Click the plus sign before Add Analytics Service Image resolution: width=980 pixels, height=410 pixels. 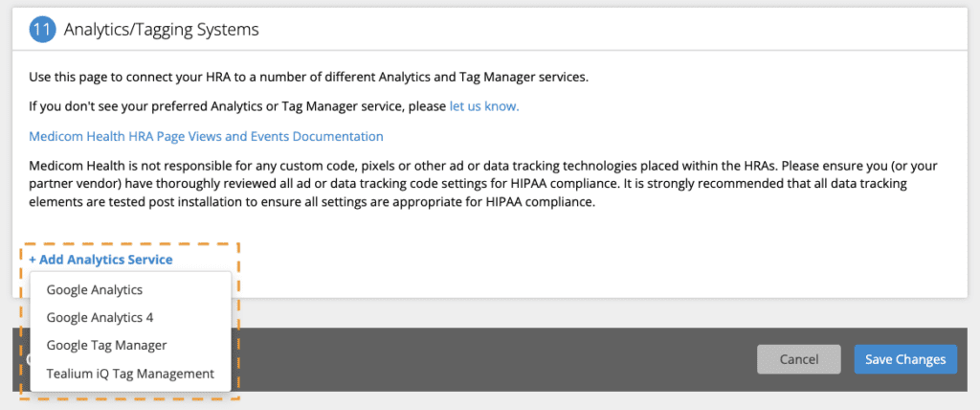coord(33,260)
